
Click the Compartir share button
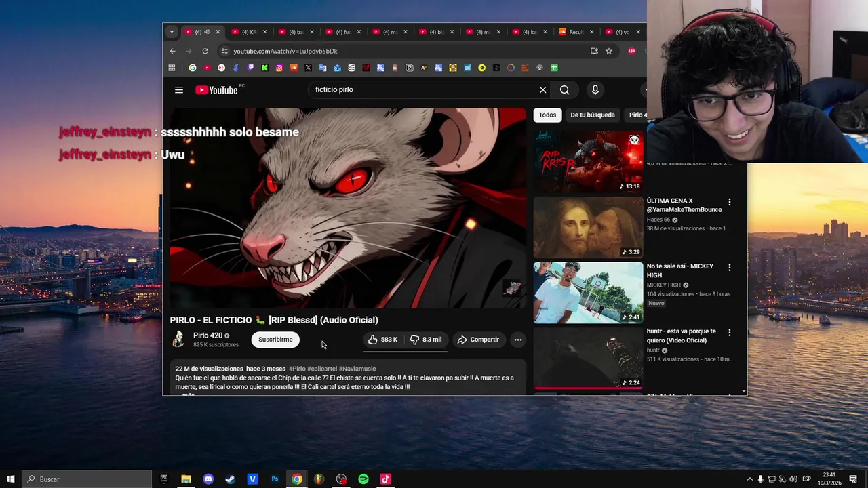pyautogui.click(x=478, y=340)
